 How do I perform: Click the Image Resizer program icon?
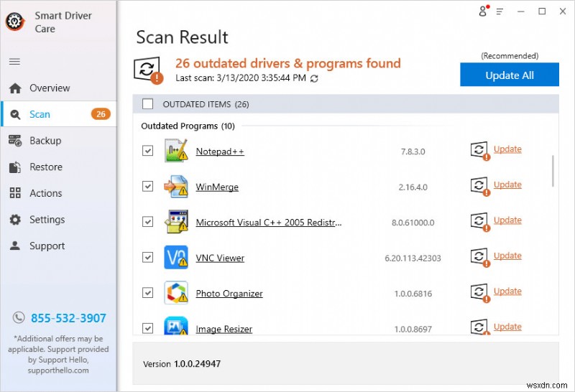[x=176, y=326]
